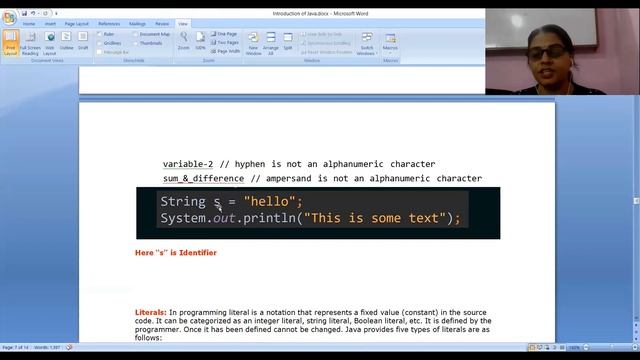Select the View ribbon tab
Viewport: 640px width, 360px height.
tap(183, 24)
